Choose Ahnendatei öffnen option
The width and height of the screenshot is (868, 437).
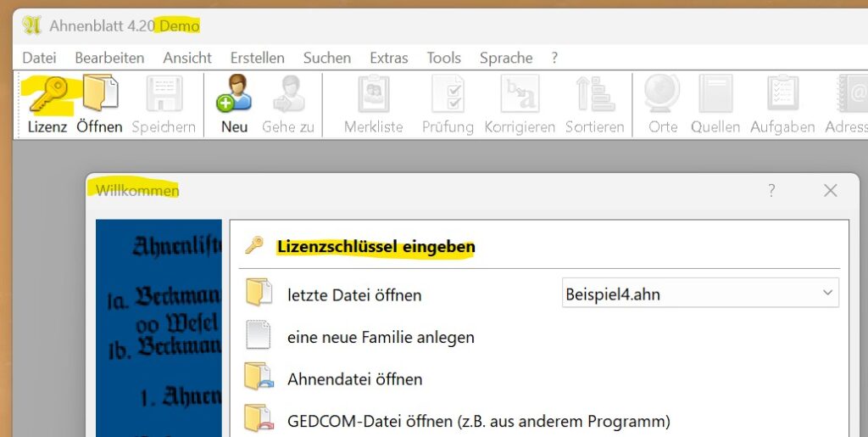355,378
